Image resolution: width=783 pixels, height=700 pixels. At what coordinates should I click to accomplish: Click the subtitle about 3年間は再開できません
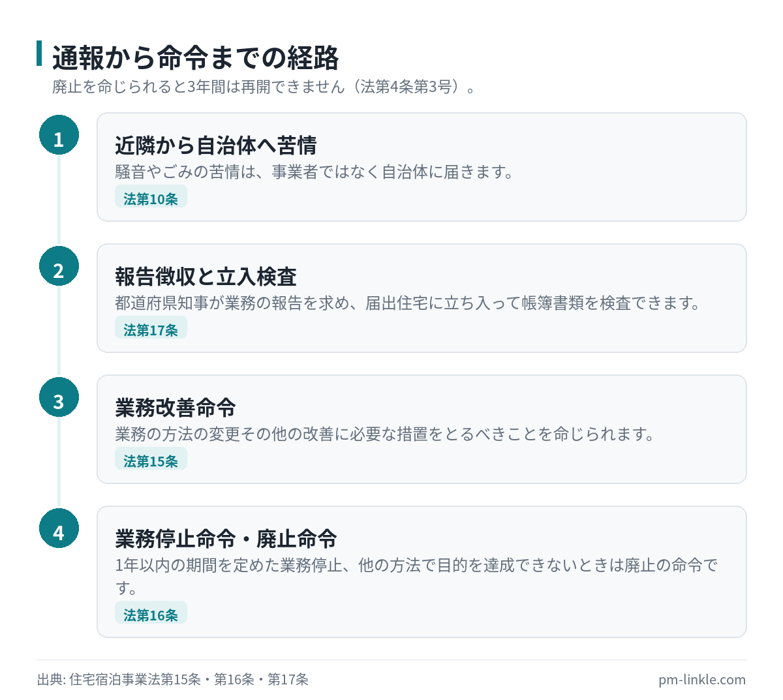tap(264, 87)
